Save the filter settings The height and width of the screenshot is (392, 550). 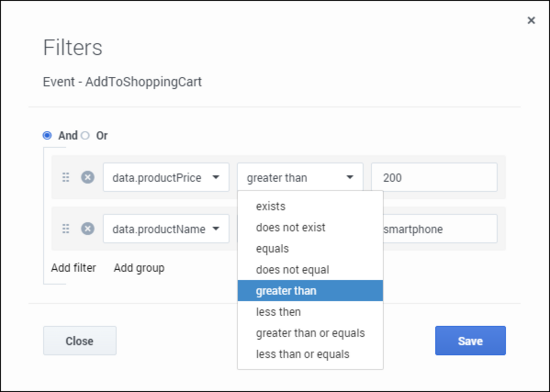470,340
